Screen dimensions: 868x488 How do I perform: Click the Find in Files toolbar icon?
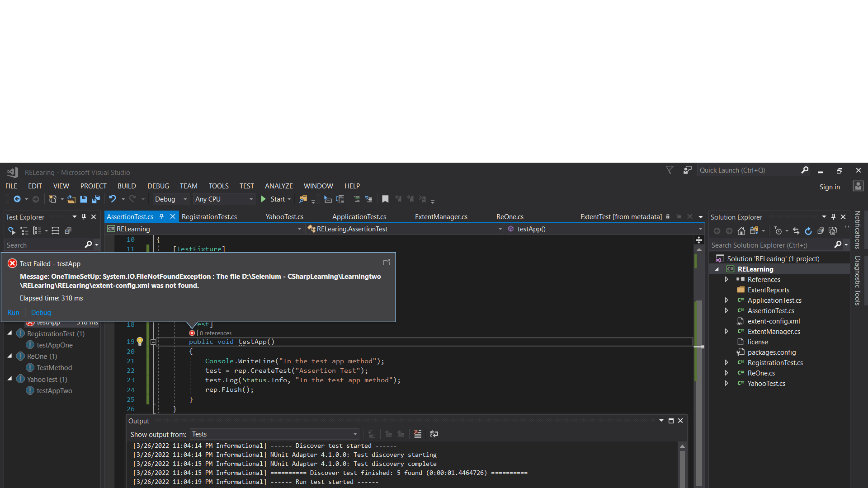303,199
